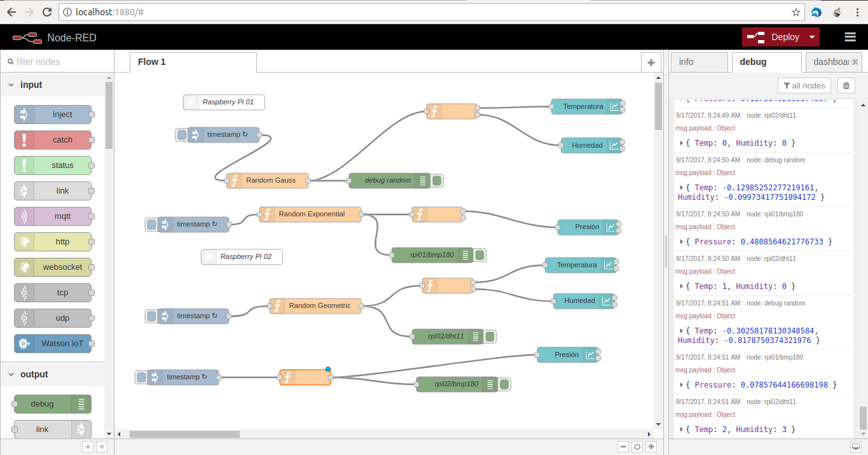868x455 pixels.
Task: Clear debug messages with trash icon
Action: pyautogui.click(x=846, y=86)
